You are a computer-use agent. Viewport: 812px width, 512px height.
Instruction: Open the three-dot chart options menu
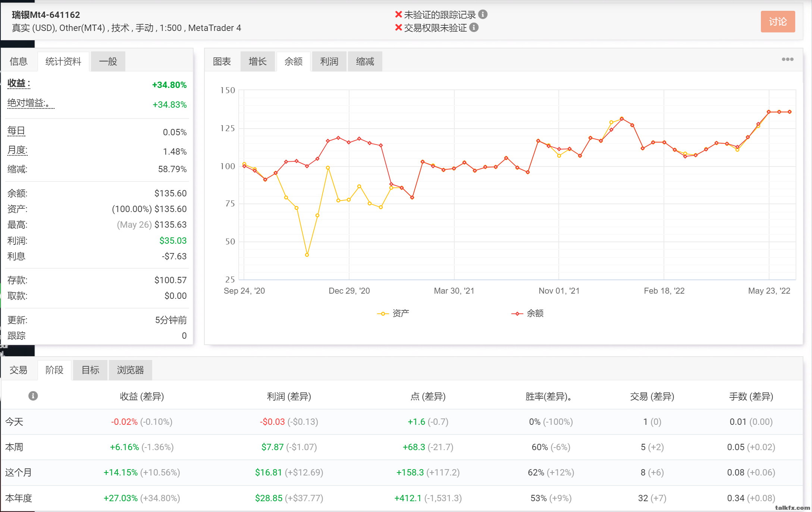click(x=787, y=59)
